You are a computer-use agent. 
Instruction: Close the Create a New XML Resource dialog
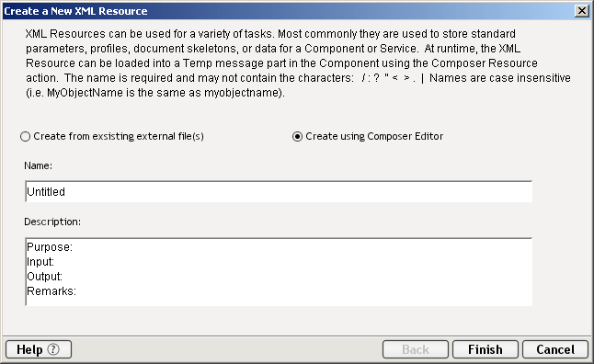581,11
